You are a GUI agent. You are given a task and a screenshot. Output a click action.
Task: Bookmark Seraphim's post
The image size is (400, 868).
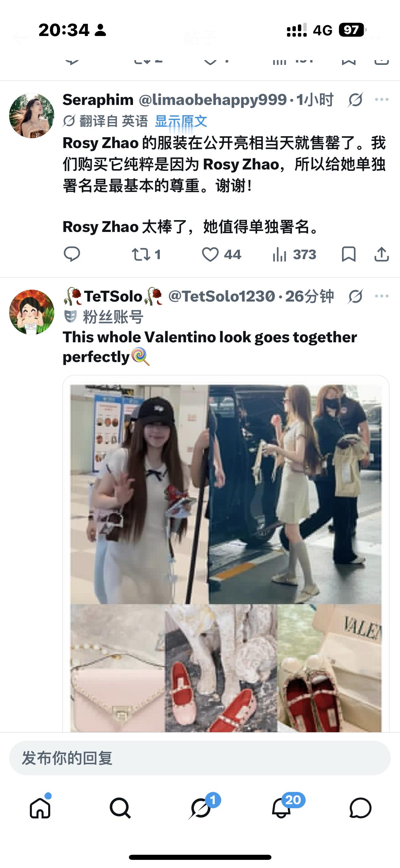point(348,254)
